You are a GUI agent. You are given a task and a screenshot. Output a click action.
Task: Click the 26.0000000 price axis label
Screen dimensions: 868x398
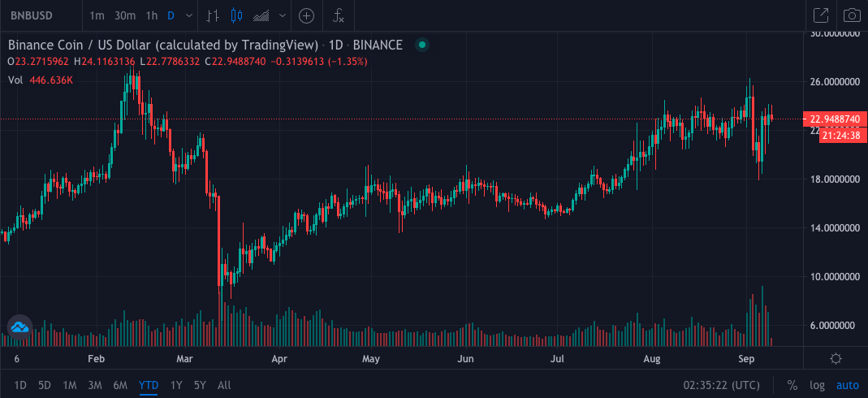[x=834, y=82]
